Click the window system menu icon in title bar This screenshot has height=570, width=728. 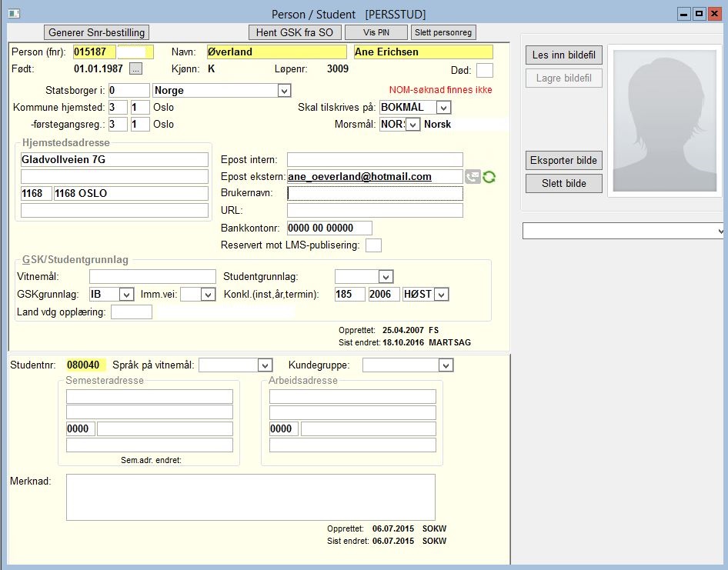[15, 13]
